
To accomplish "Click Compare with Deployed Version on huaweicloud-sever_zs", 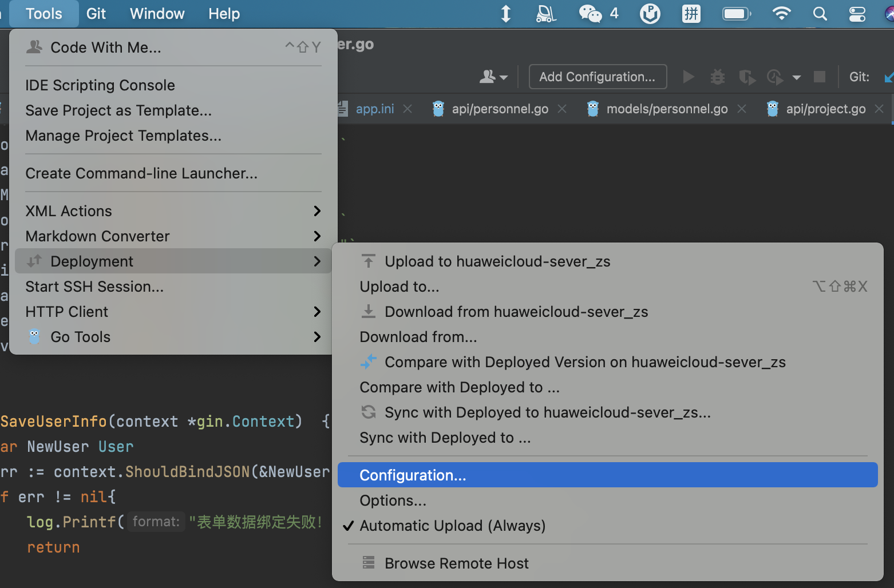I will coord(607,362).
